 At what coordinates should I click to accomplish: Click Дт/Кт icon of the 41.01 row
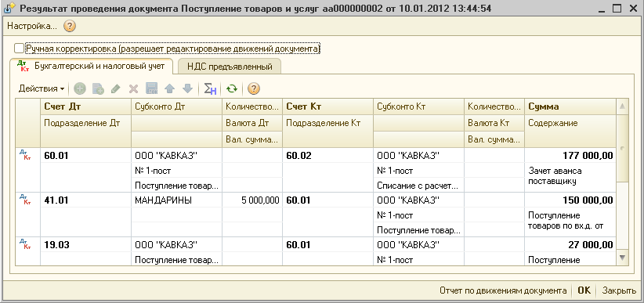24,199
